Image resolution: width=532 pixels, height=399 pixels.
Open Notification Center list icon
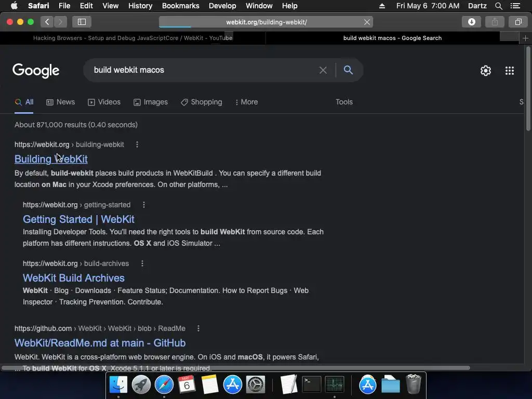point(515,6)
